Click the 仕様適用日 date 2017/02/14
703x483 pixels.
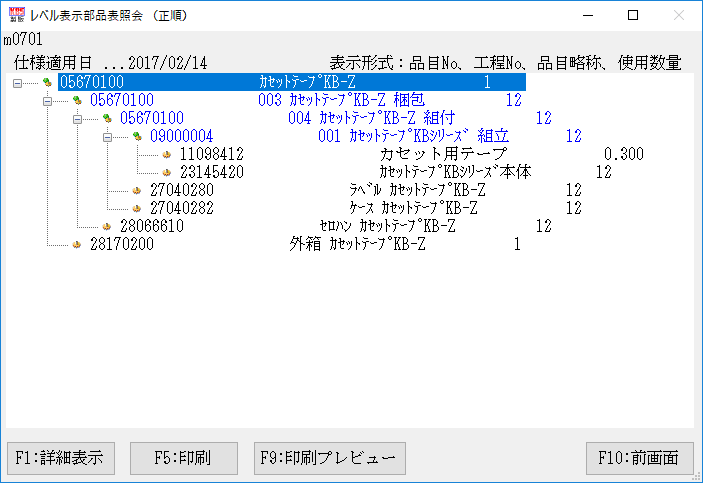168,63
